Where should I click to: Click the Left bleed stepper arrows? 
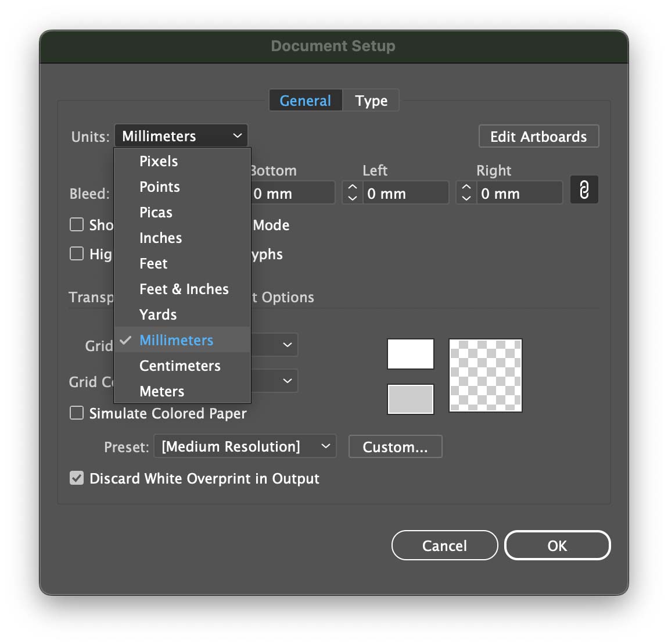click(352, 192)
